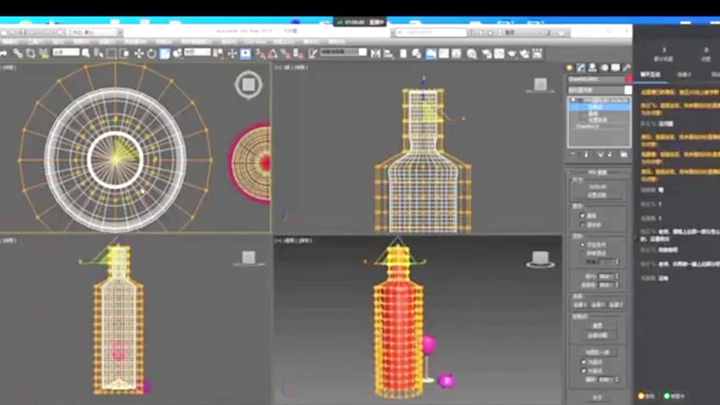The width and height of the screenshot is (720, 405).
Task: Activate the Select and Move tool
Action: tap(139, 54)
